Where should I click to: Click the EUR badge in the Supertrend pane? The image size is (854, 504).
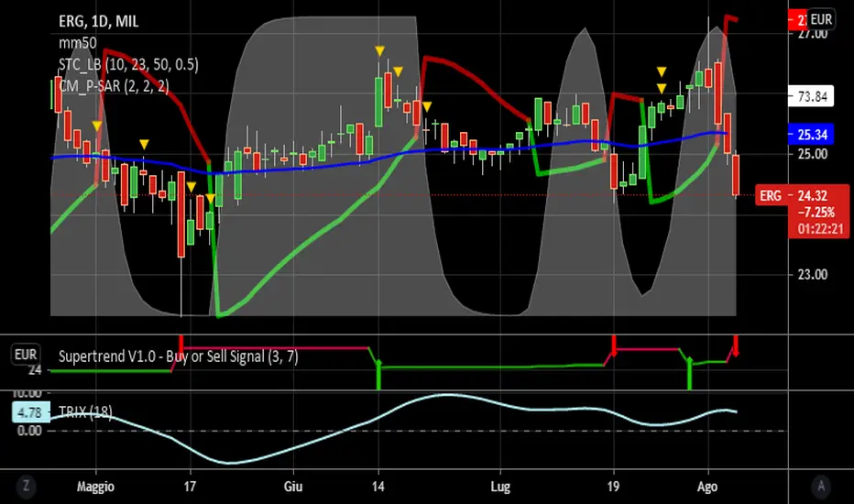pos(26,356)
